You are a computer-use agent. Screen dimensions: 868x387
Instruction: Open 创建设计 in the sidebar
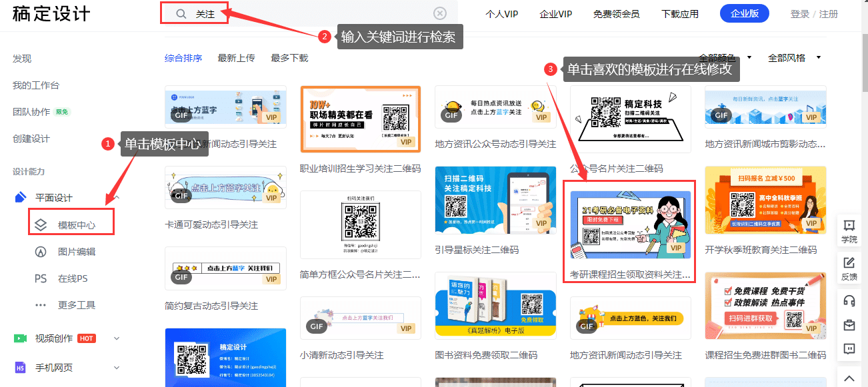(31, 139)
